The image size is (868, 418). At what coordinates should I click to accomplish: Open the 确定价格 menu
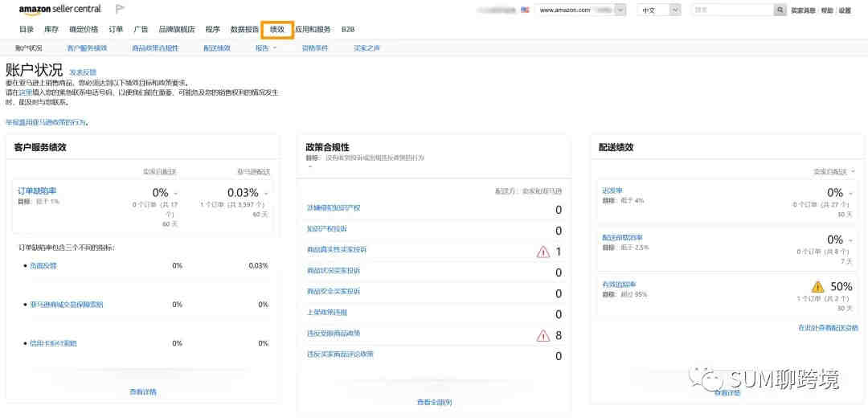[x=84, y=30]
